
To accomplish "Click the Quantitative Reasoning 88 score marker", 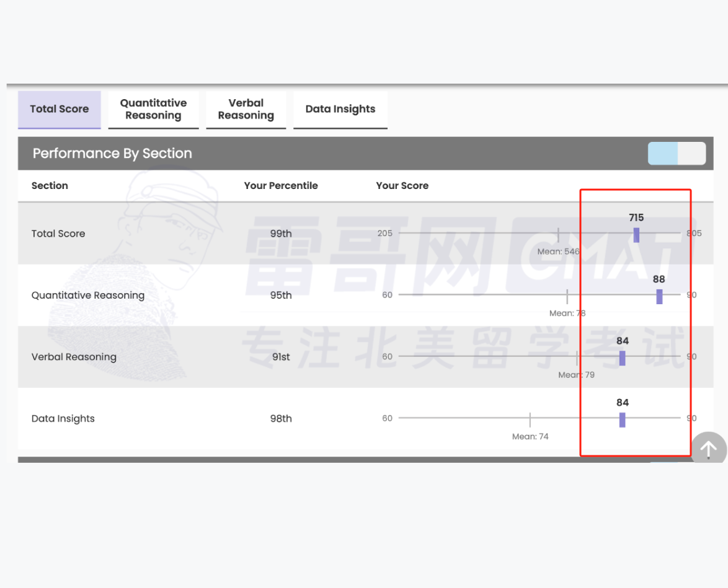I will click(x=659, y=297).
